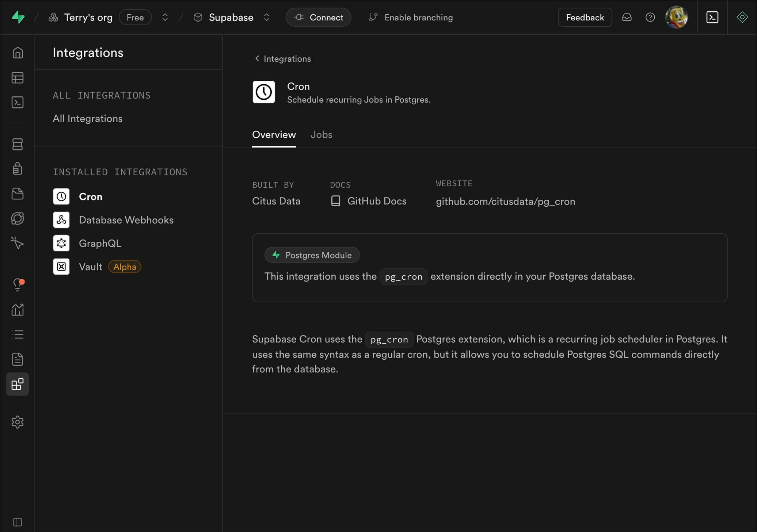Click the pg_cron code tag in module box
This screenshot has width=757, height=532.
[x=404, y=276]
